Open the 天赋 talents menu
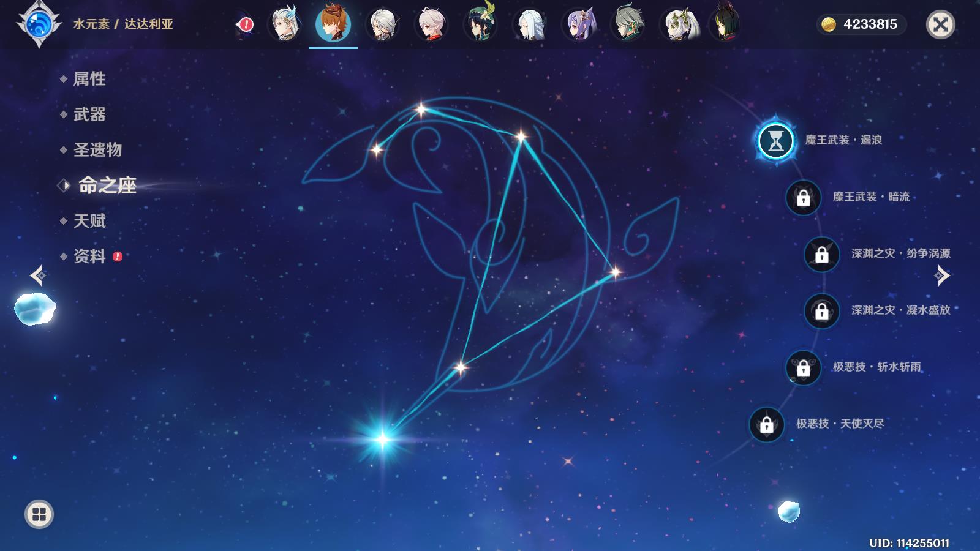Screen dimensions: 980x551 [x=89, y=221]
